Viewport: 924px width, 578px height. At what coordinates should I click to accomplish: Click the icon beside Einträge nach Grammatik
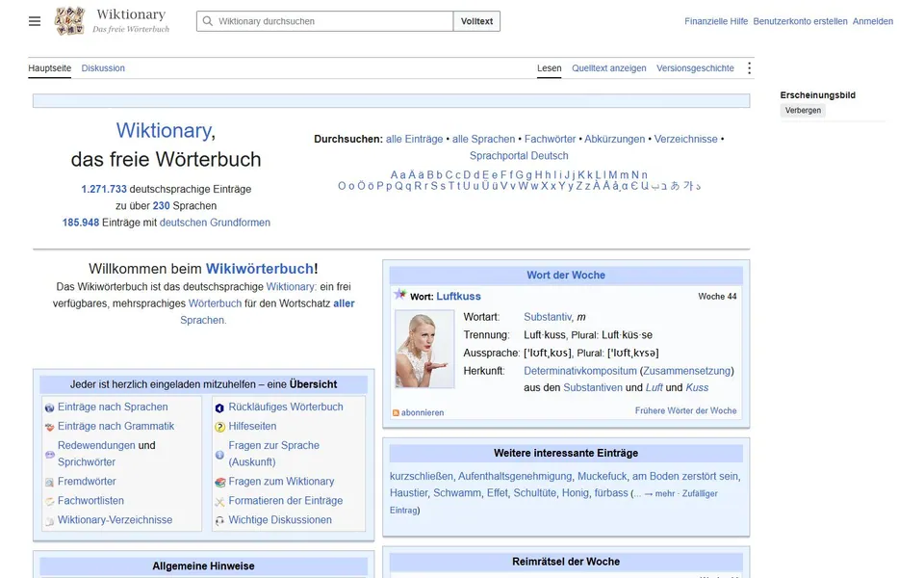(x=49, y=427)
